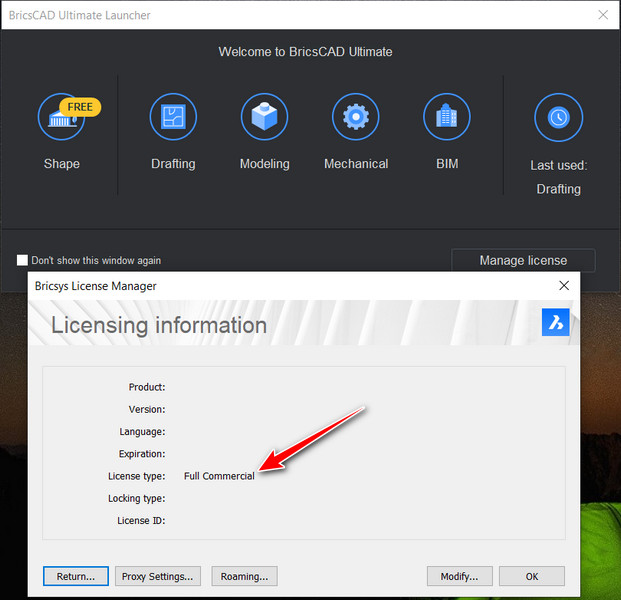
Task: Click the BIM label text
Action: point(447,164)
